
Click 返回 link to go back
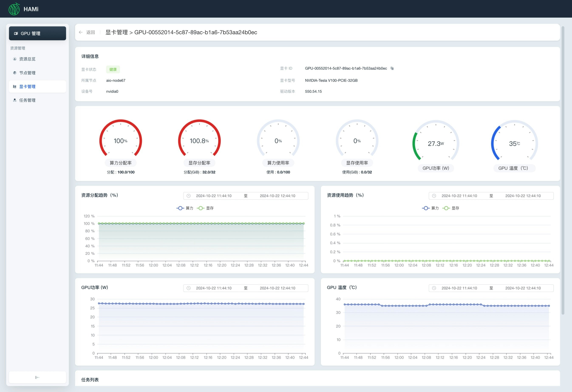click(x=91, y=32)
